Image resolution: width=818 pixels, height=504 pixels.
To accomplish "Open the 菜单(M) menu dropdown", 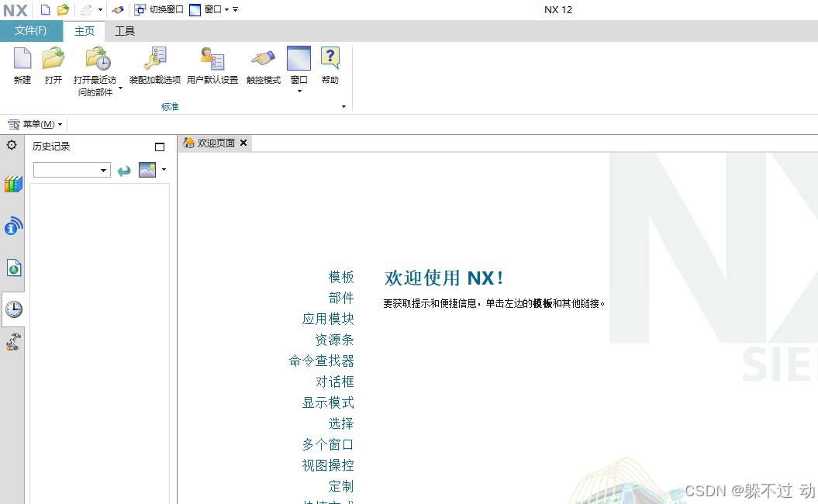I will pos(35,124).
